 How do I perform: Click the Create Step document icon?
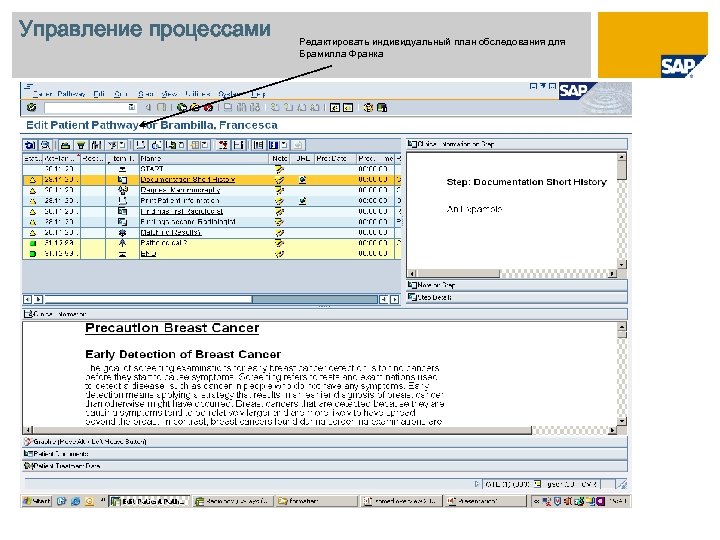click(141, 145)
